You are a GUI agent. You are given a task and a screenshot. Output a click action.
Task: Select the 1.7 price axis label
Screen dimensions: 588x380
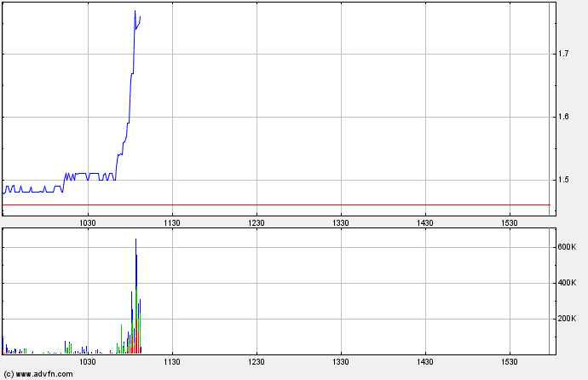[562, 54]
